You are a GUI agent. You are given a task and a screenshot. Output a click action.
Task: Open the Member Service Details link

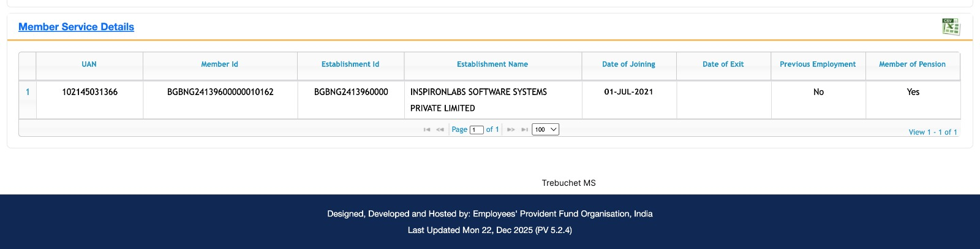click(x=76, y=27)
